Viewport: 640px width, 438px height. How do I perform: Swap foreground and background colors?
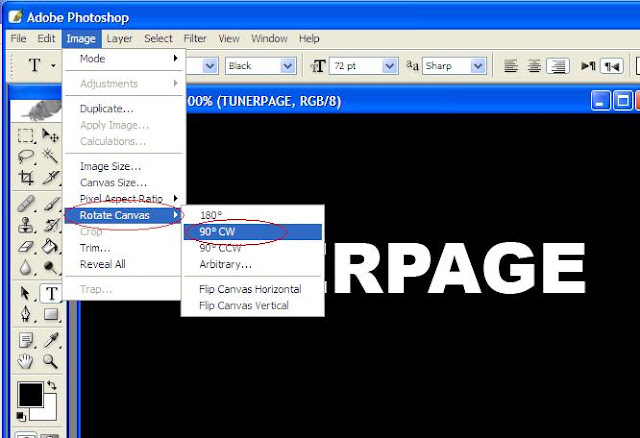[x=51, y=385]
